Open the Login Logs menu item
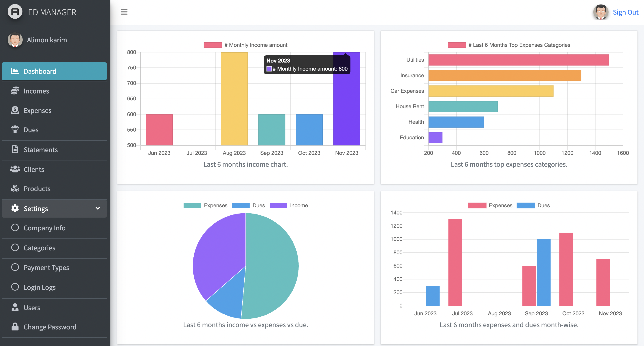Screen dimensions: 644x346 point(39,287)
